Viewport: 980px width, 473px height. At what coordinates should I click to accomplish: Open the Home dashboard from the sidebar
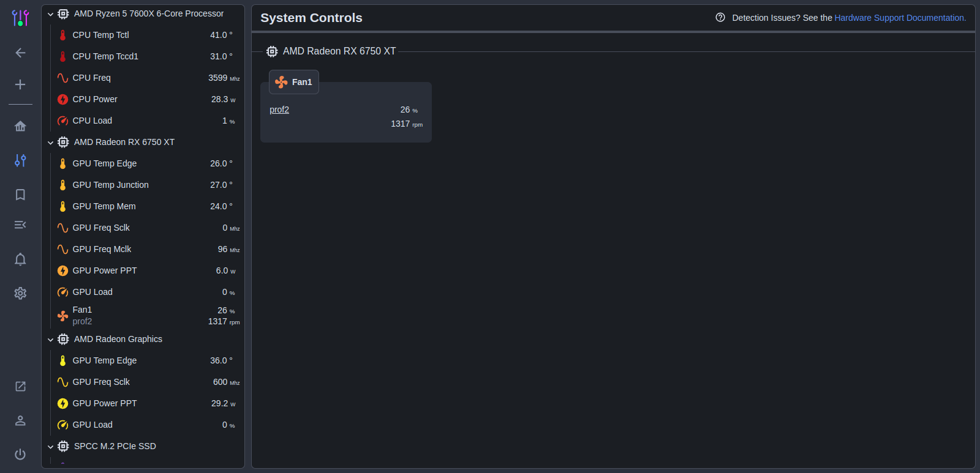coord(20,126)
